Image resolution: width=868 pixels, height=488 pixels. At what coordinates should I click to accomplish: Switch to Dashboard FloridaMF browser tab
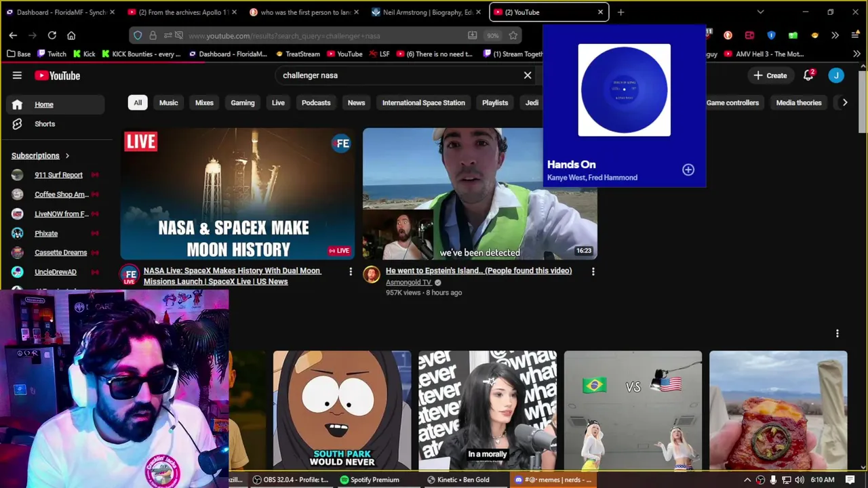coord(61,12)
